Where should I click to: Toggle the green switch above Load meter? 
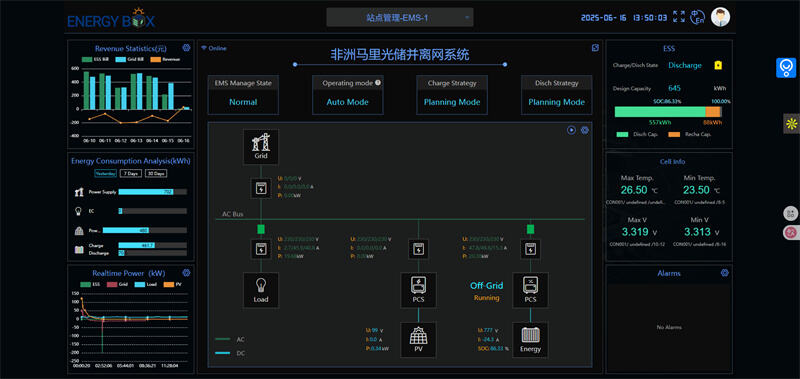261,229
